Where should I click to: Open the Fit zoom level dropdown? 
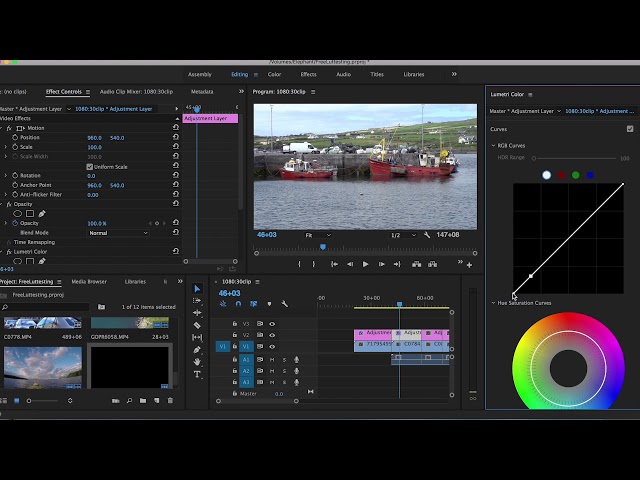pos(316,235)
